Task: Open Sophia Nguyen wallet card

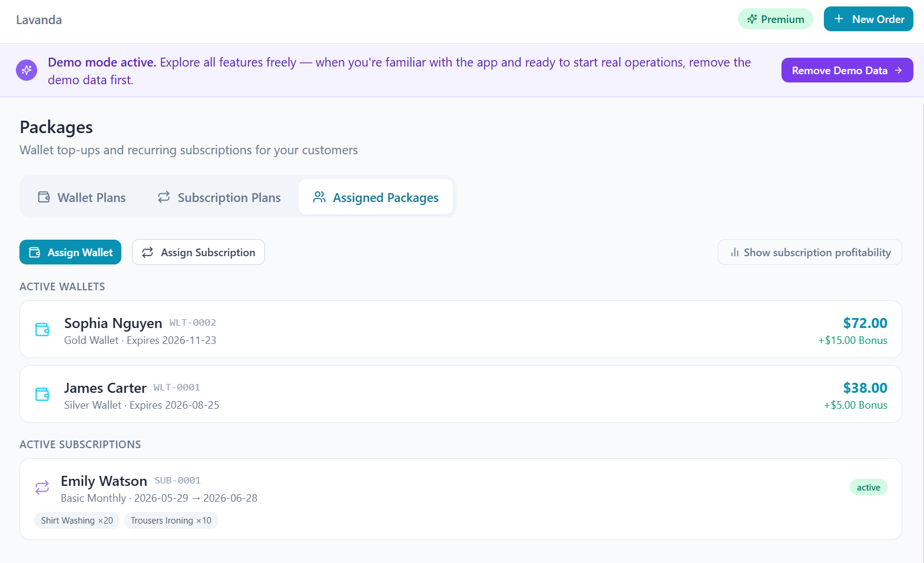Action: coord(461,329)
